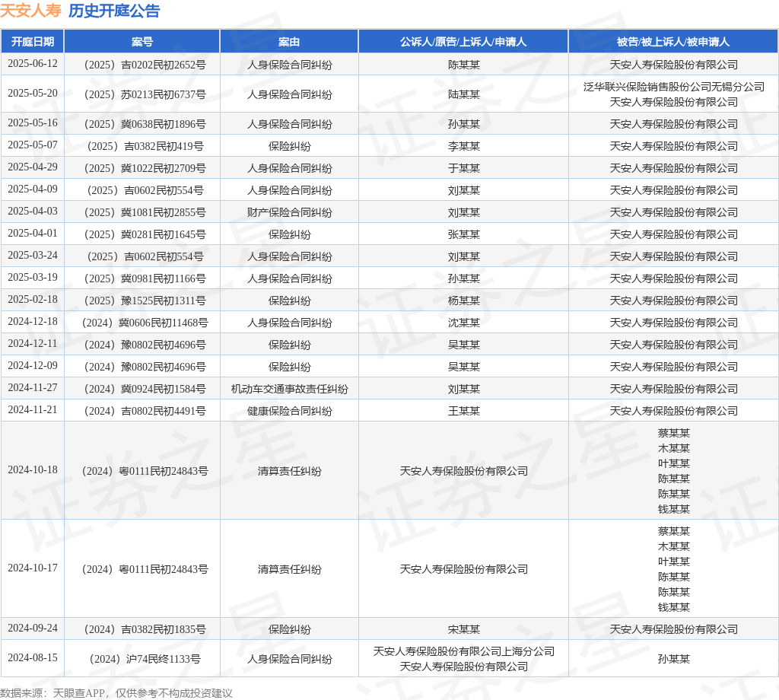Click date cell 2024-12-11
Viewport: 779px width, 700px height.
[x=33, y=343]
